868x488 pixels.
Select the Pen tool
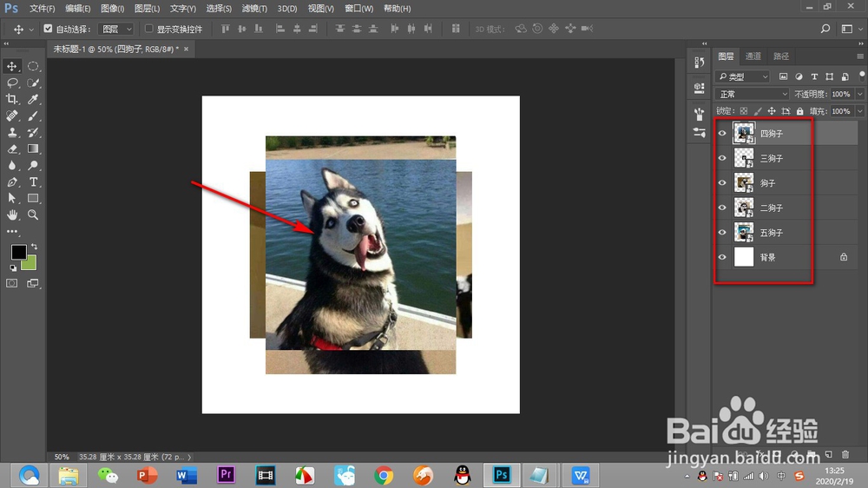coord(12,182)
